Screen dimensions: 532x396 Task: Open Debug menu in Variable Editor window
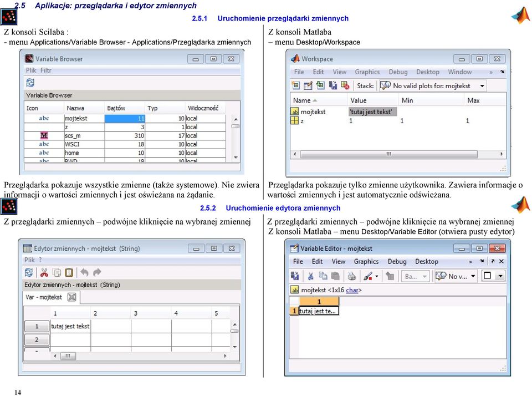[x=397, y=262]
